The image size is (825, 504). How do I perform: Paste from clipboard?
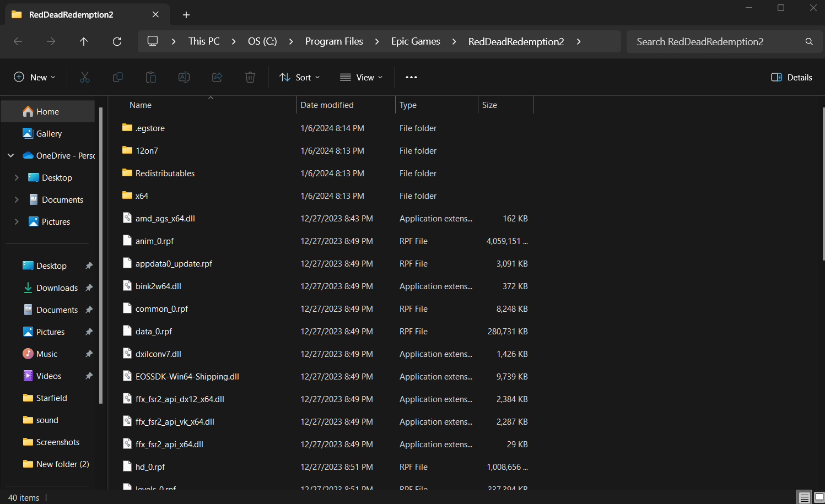point(151,77)
